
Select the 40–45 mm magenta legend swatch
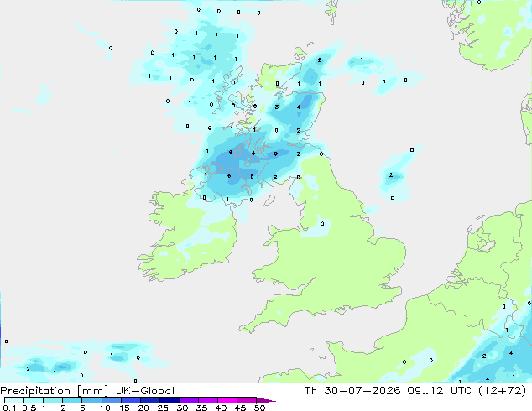coord(227,400)
